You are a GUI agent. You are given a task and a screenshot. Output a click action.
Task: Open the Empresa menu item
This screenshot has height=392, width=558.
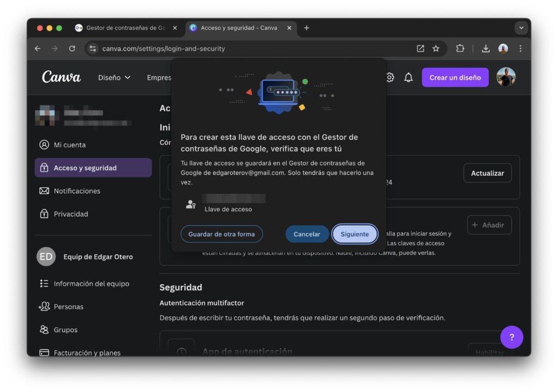tap(159, 77)
